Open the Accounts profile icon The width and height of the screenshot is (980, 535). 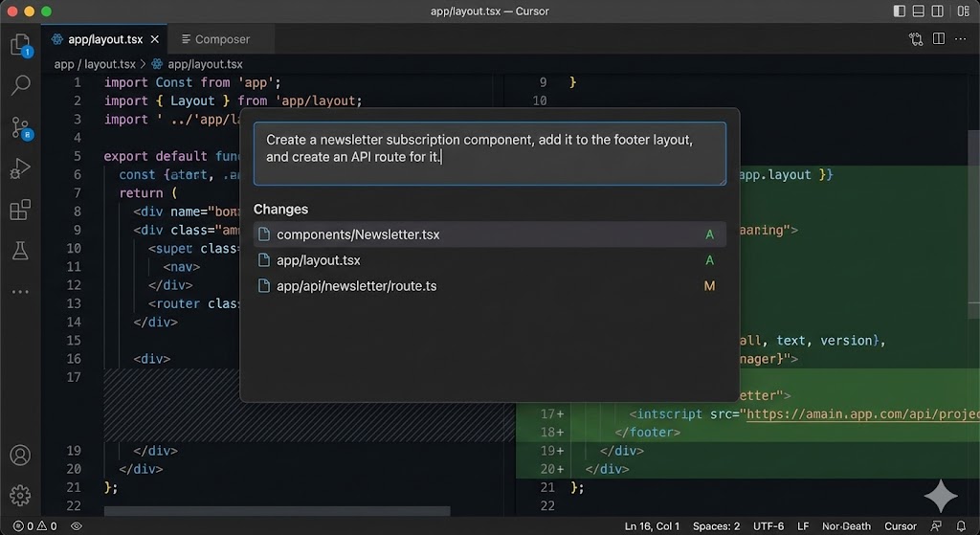[20, 455]
